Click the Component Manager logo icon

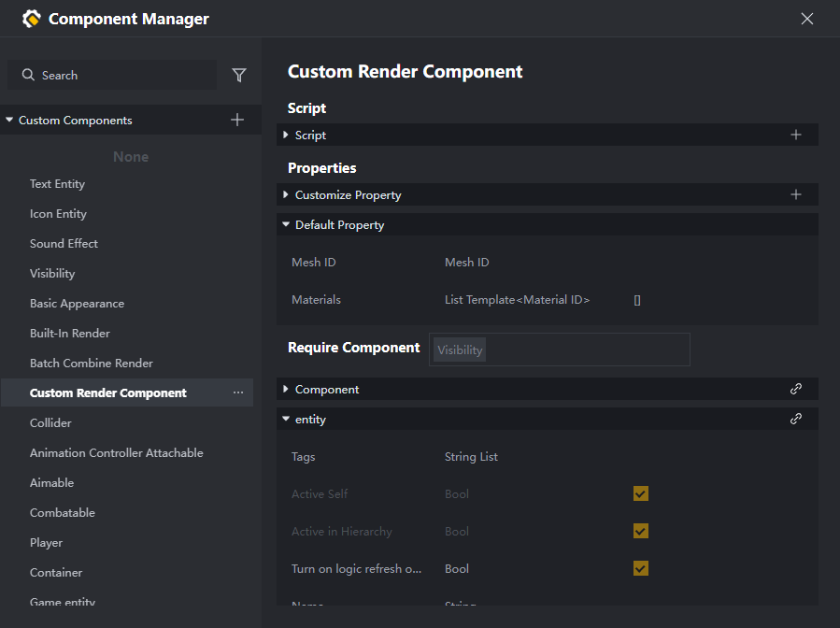pyautogui.click(x=32, y=19)
